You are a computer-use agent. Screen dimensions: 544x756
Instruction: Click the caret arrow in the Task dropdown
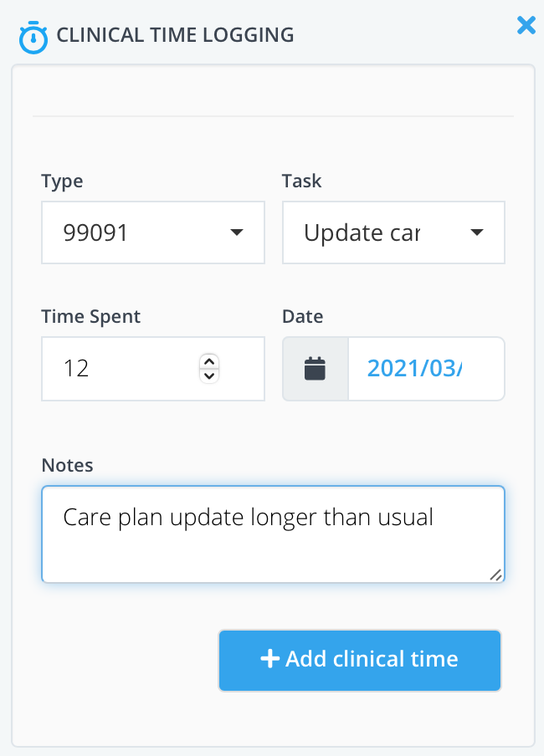(477, 232)
